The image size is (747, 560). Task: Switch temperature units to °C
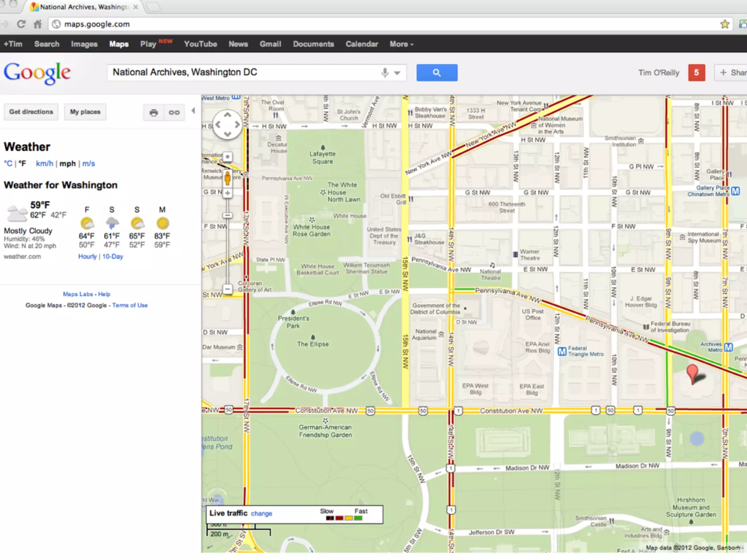8,163
